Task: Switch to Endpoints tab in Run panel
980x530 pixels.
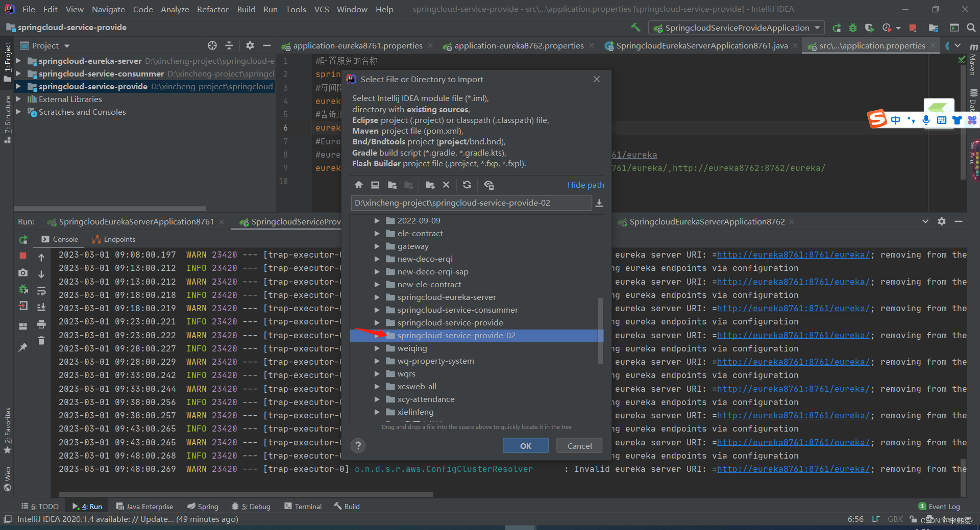Action: (x=114, y=239)
